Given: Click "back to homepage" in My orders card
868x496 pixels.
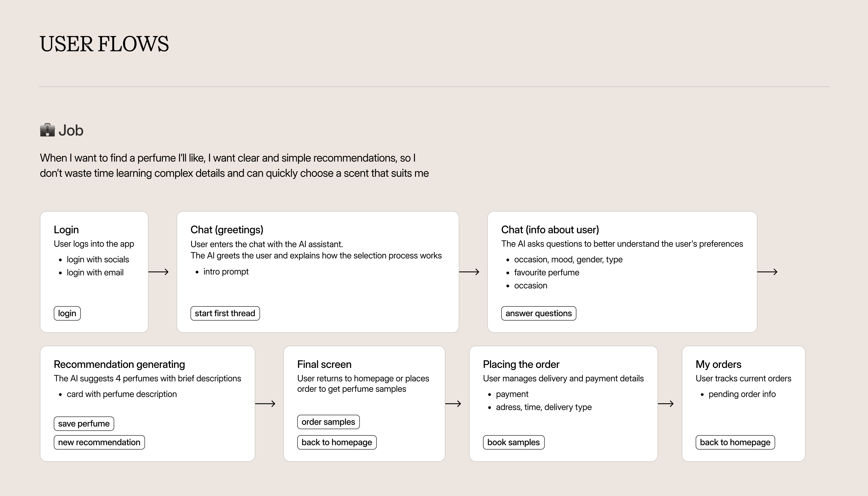Looking at the screenshot, I should point(735,443).
